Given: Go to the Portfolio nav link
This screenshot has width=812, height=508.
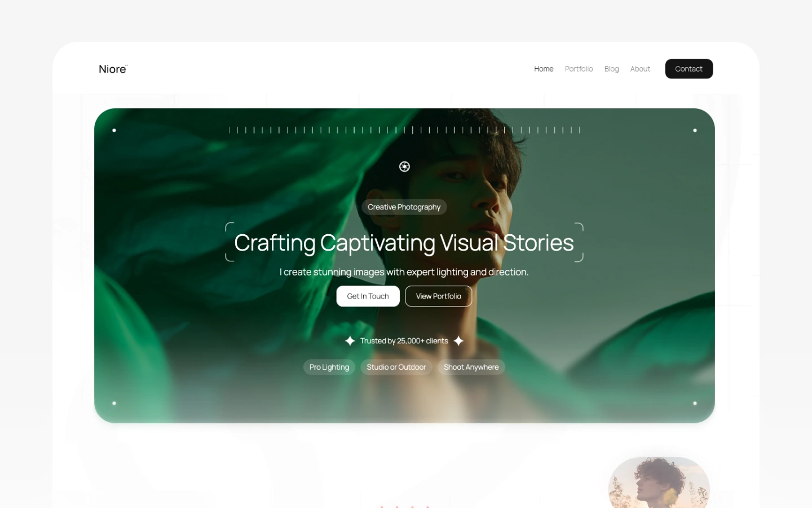Looking at the screenshot, I should click(x=579, y=69).
